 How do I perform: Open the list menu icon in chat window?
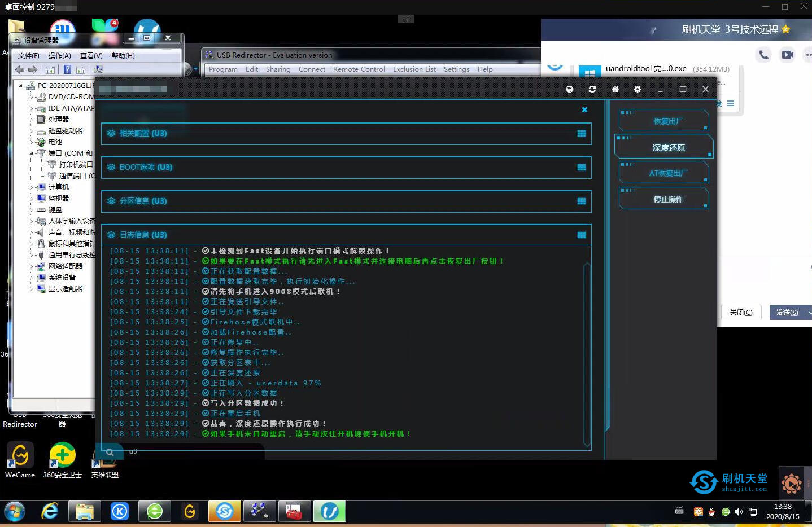click(731, 103)
